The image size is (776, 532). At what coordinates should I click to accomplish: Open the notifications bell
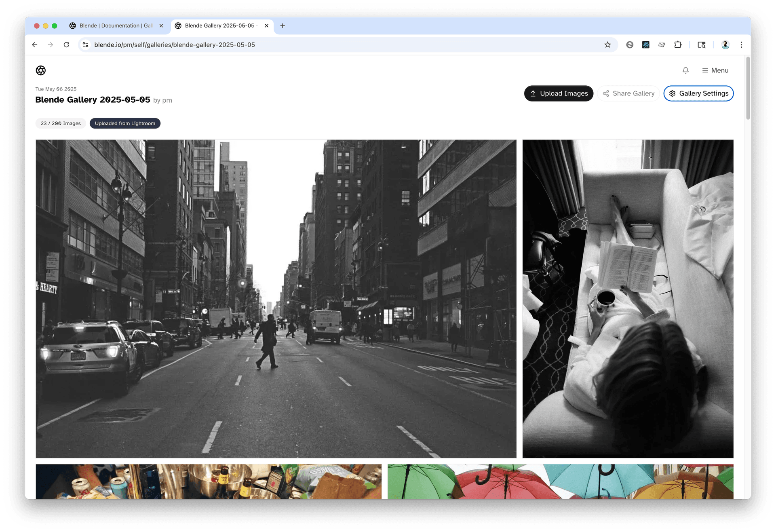point(685,70)
